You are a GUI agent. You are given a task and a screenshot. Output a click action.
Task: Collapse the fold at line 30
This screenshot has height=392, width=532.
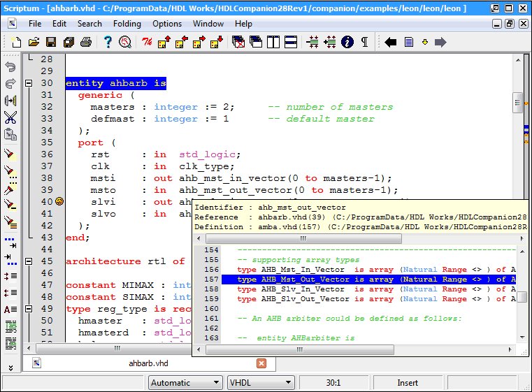[x=29, y=83]
